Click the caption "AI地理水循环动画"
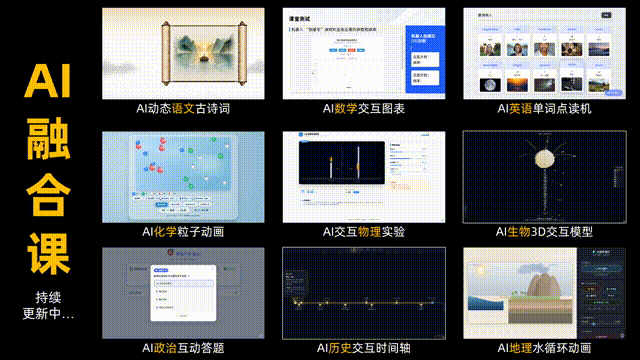 click(x=544, y=348)
